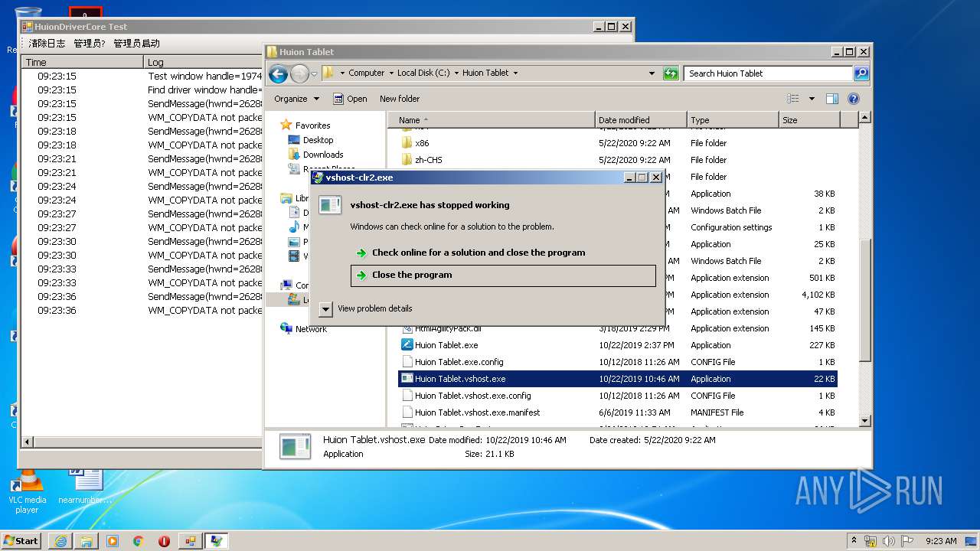Sort by Date modified column header
The height and width of the screenshot is (551, 980).
641,120
